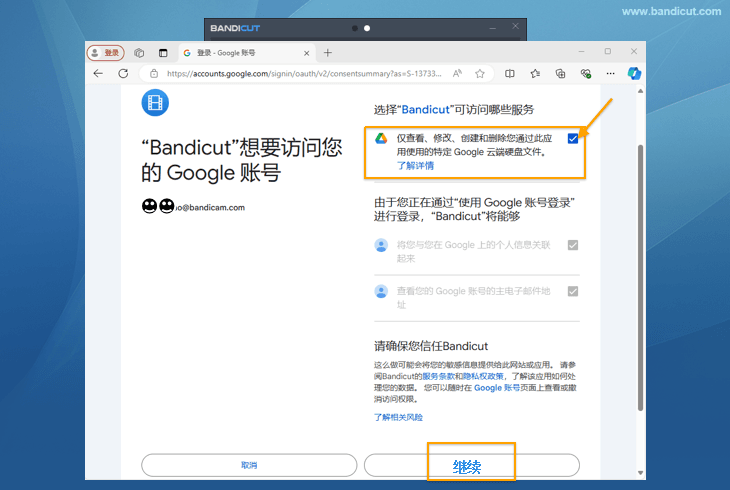Click the scrollbar down arrow
730x490 pixels.
[640, 473]
